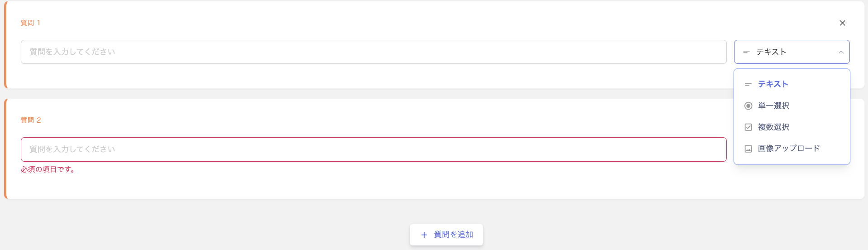Remove question 1 with the X icon
This screenshot has width=868, height=250.
[x=842, y=23]
